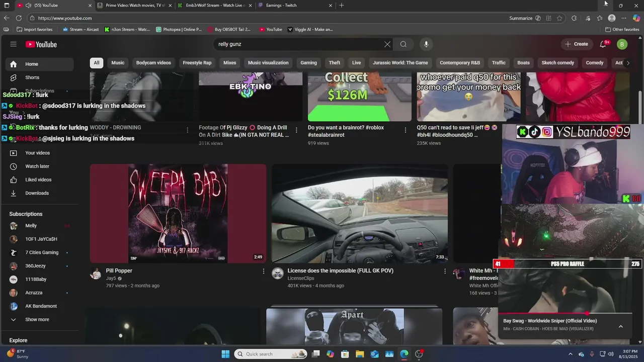Open YouTube notifications bell
644x362 pixels.
[603, 44]
